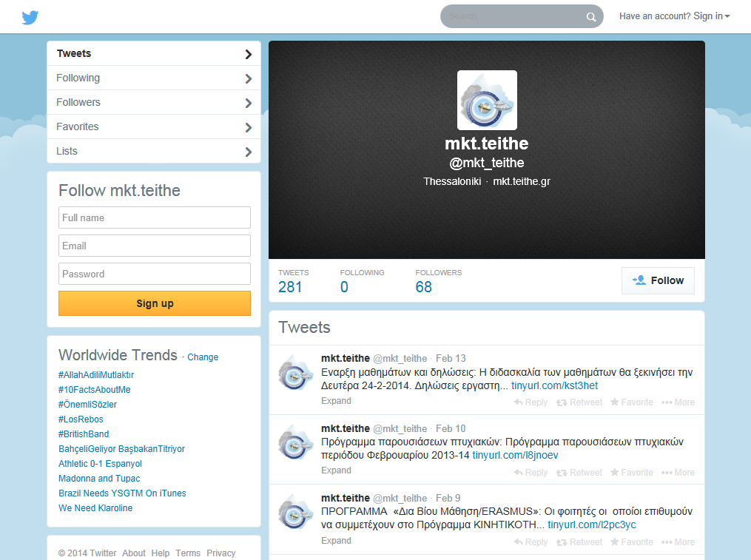Open the Privacy footer link

point(220,553)
